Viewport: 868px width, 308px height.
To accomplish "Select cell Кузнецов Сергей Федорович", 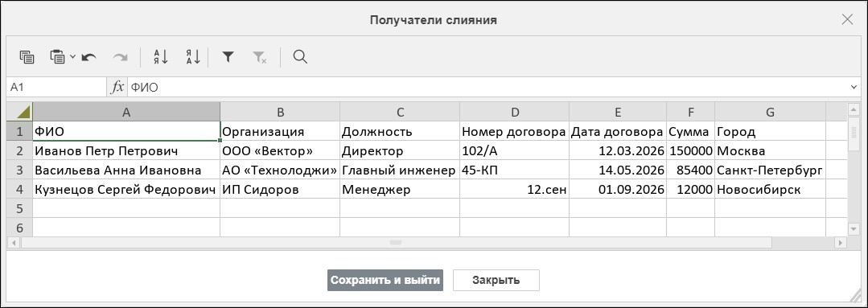I will point(126,190).
